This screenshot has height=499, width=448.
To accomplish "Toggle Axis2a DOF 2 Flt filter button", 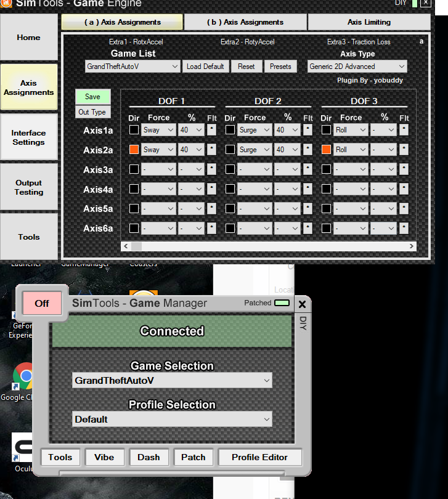I will coord(308,150).
